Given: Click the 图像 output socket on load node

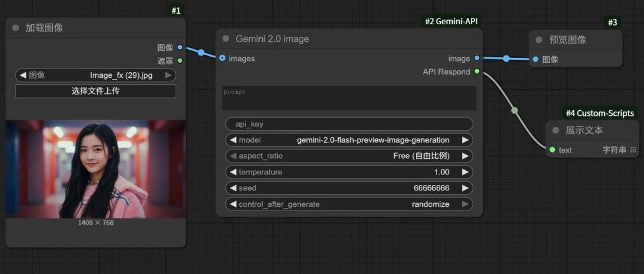Looking at the screenshot, I should click(x=180, y=47).
